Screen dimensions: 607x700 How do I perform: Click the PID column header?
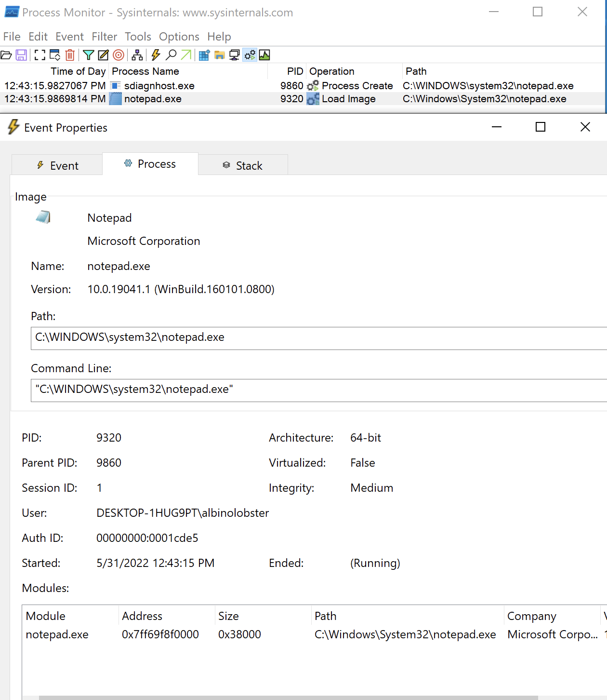[287, 71]
